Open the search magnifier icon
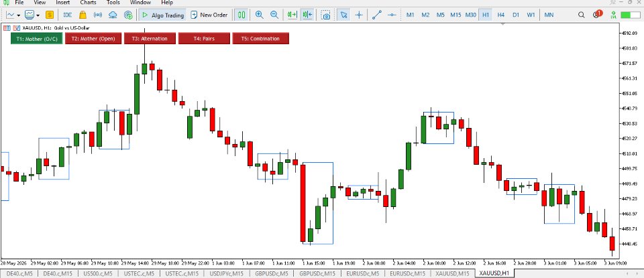 click(x=582, y=15)
